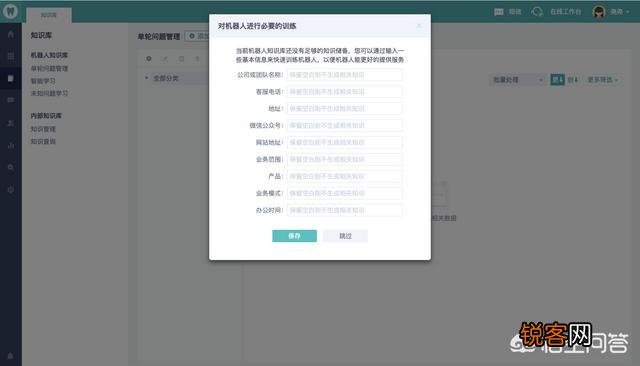Image resolution: width=640 pixels, height=366 pixels.
Task: Click the green 保存 button in the dialog
Action: [x=294, y=236]
